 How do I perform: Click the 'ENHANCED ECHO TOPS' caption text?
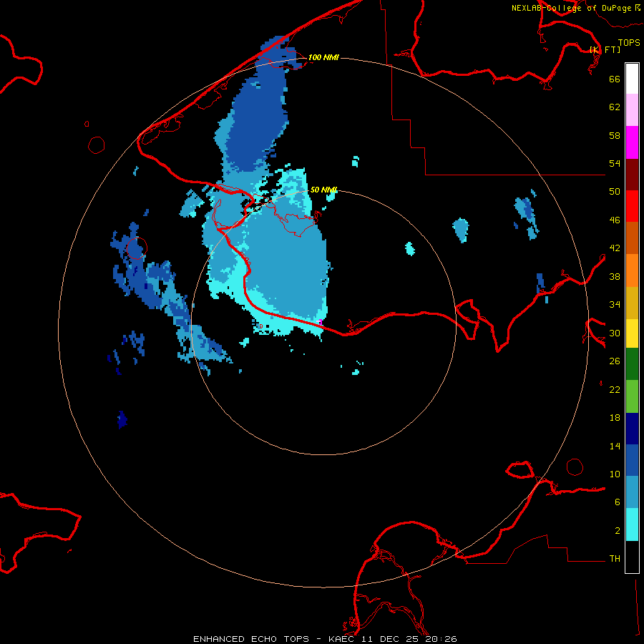point(251,639)
